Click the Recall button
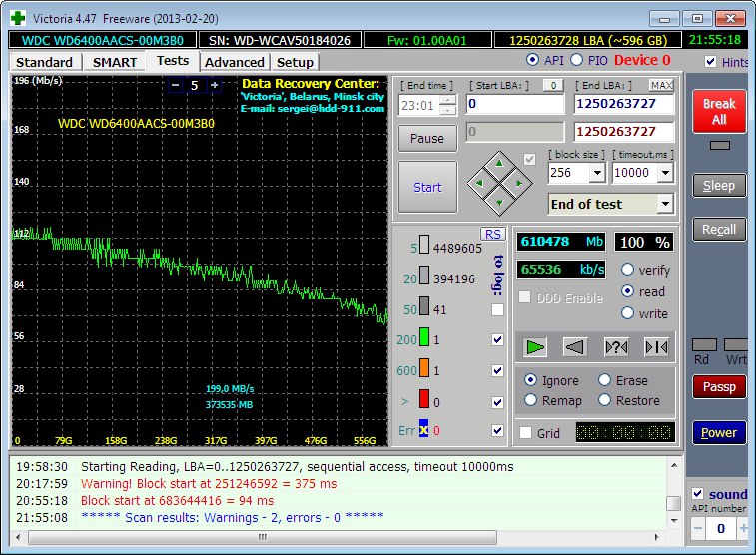Image resolution: width=756 pixels, height=555 pixels. tap(719, 230)
